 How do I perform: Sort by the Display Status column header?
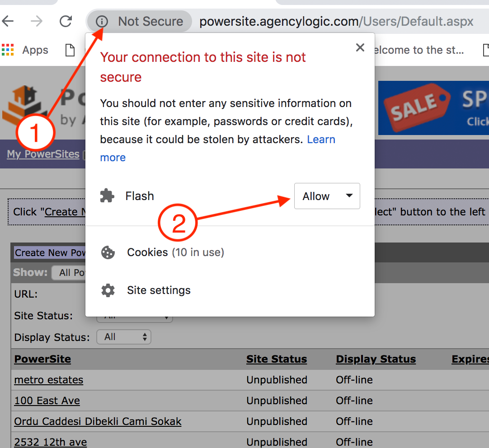coord(376,359)
